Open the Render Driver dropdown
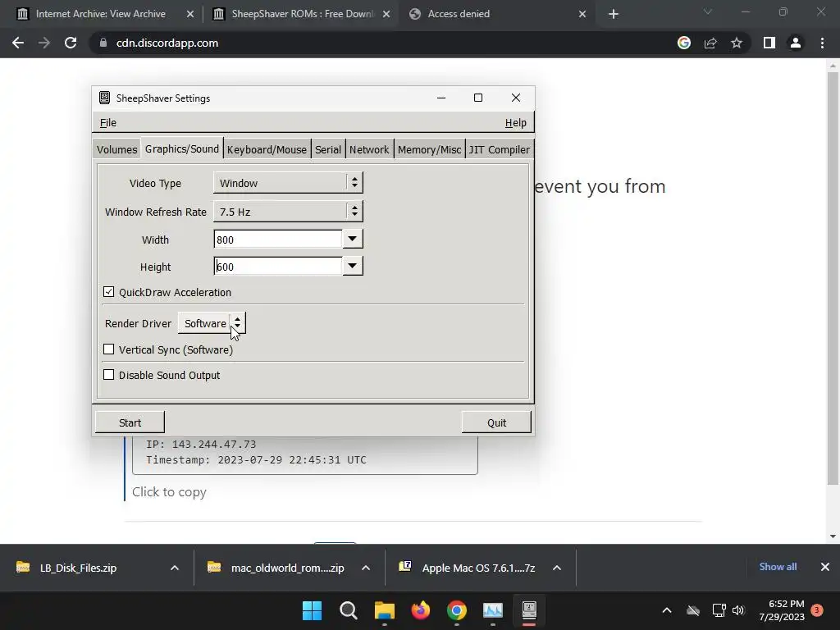The width and height of the screenshot is (840, 630). point(212,323)
